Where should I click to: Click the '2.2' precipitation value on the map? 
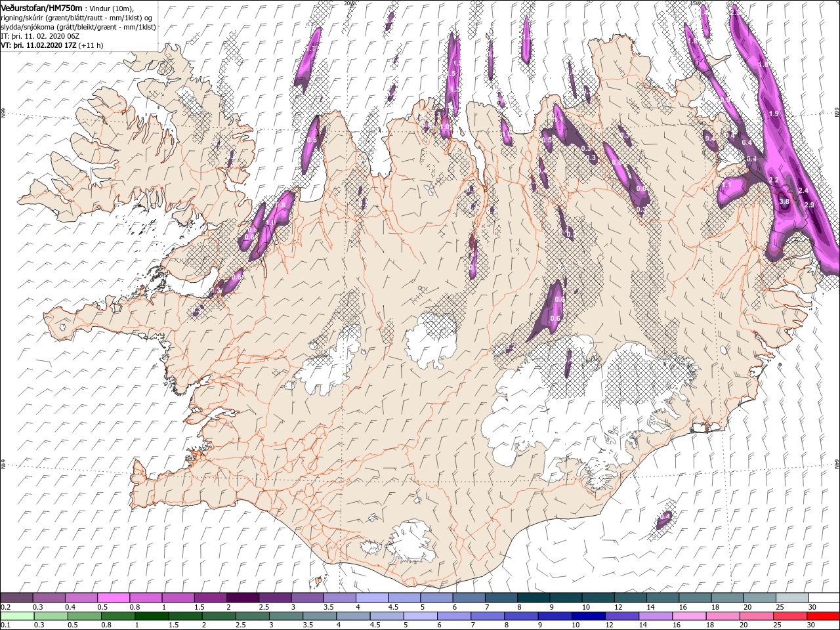tap(773, 180)
